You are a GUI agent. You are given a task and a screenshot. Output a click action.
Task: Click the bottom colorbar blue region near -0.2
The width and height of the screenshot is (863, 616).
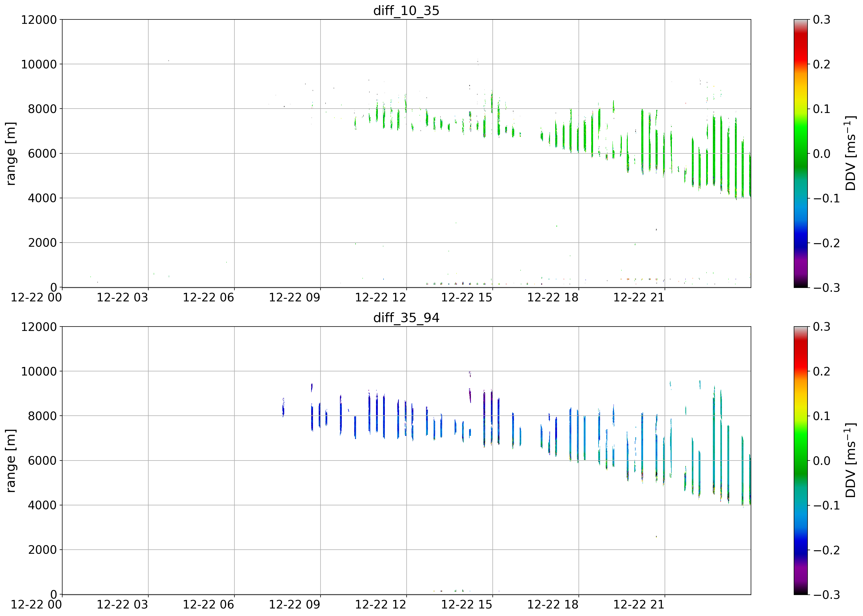tap(801, 550)
